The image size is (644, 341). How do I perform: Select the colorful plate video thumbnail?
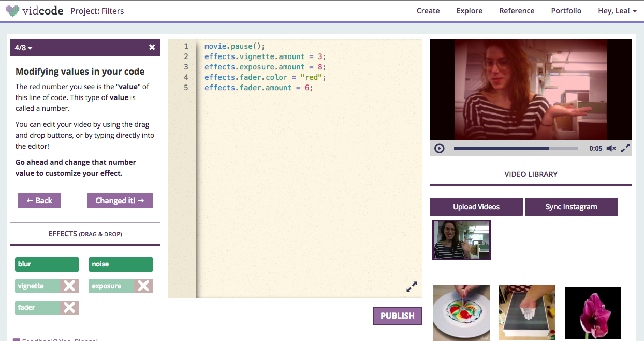pos(461,312)
